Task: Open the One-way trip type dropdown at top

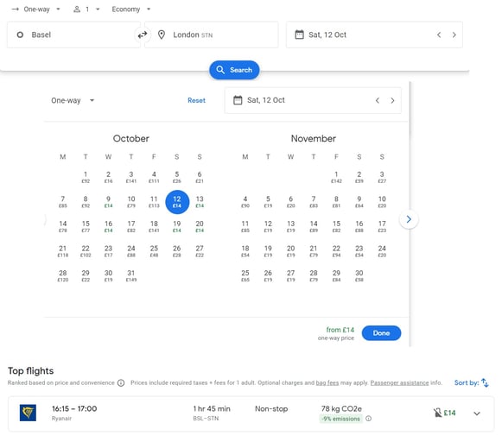Action: (36, 9)
